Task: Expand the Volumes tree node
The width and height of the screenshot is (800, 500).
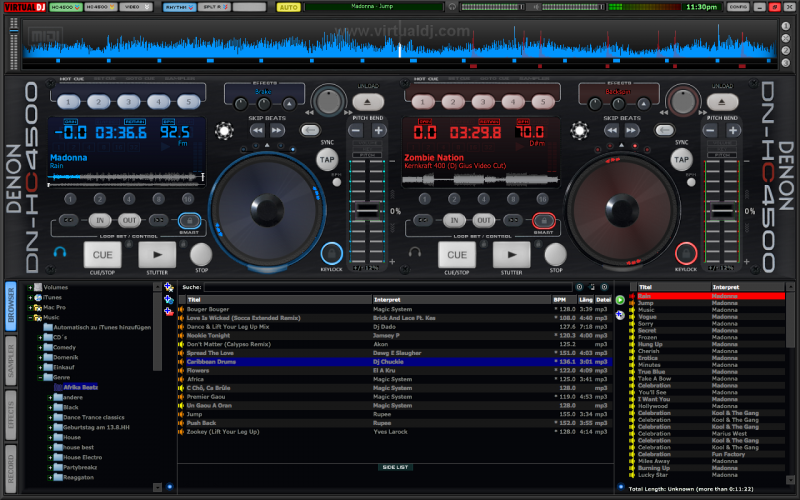Action: [x=30, y=288]
